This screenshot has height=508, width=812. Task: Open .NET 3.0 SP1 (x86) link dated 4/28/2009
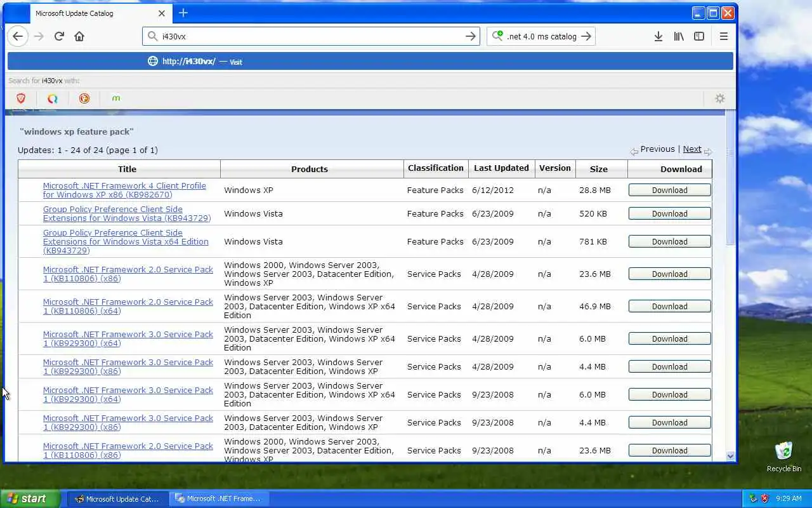tap(128, 366)
